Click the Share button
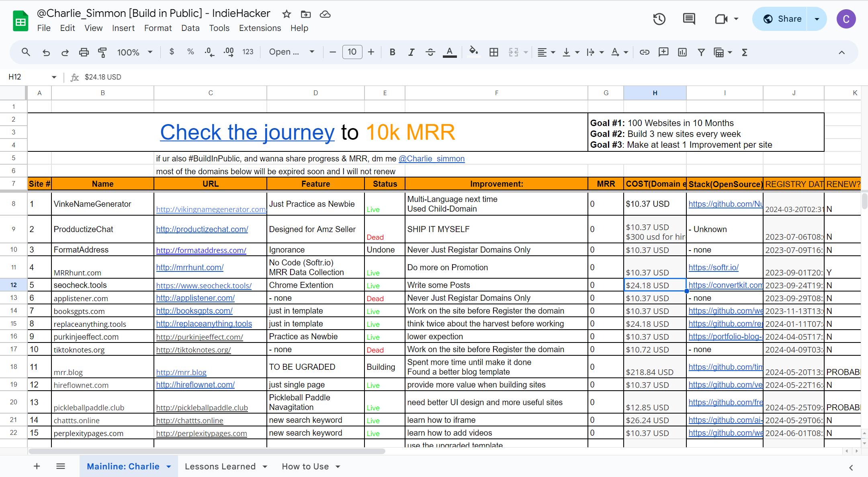Viewport: 868px width, 477px height. click(780, 19)
